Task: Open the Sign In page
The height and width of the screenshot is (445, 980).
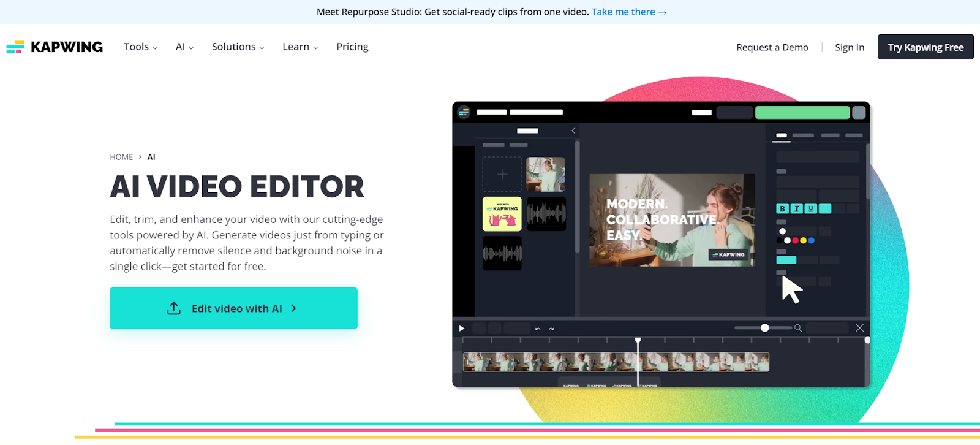Action: point(850,47)
